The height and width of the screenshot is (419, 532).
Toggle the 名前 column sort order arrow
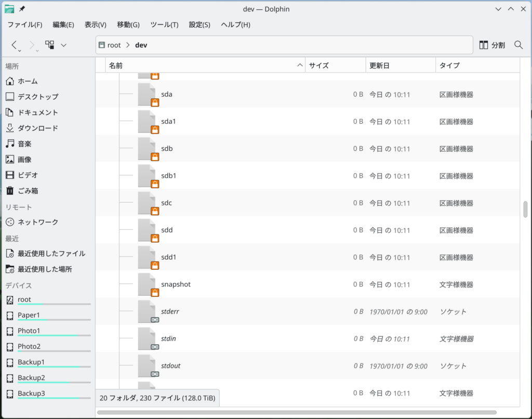[x=300, y=66]
